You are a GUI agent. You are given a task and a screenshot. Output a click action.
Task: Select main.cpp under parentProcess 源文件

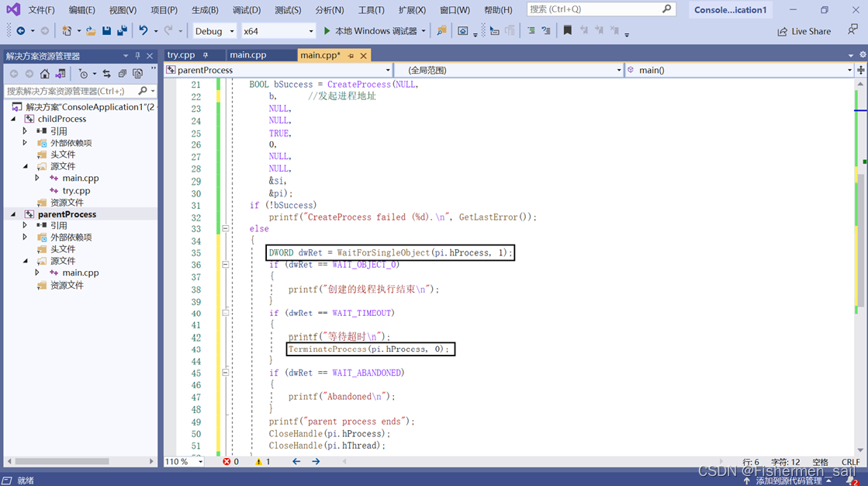click(80, 273)
